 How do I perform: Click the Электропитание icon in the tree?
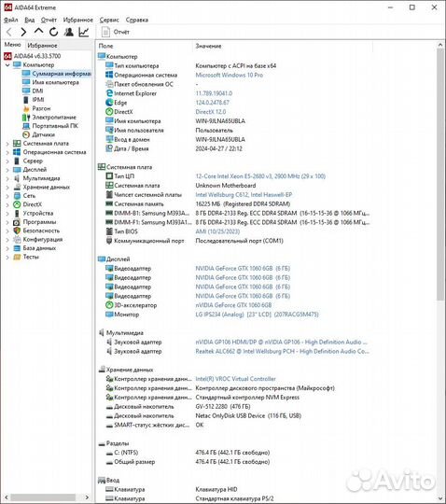26,118
